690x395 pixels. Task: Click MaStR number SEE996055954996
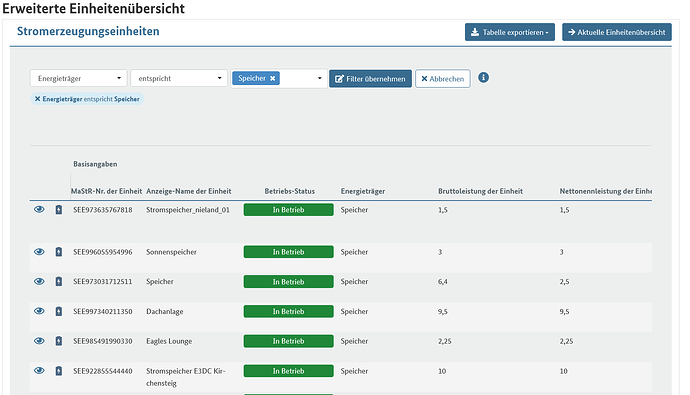(103, 252)
